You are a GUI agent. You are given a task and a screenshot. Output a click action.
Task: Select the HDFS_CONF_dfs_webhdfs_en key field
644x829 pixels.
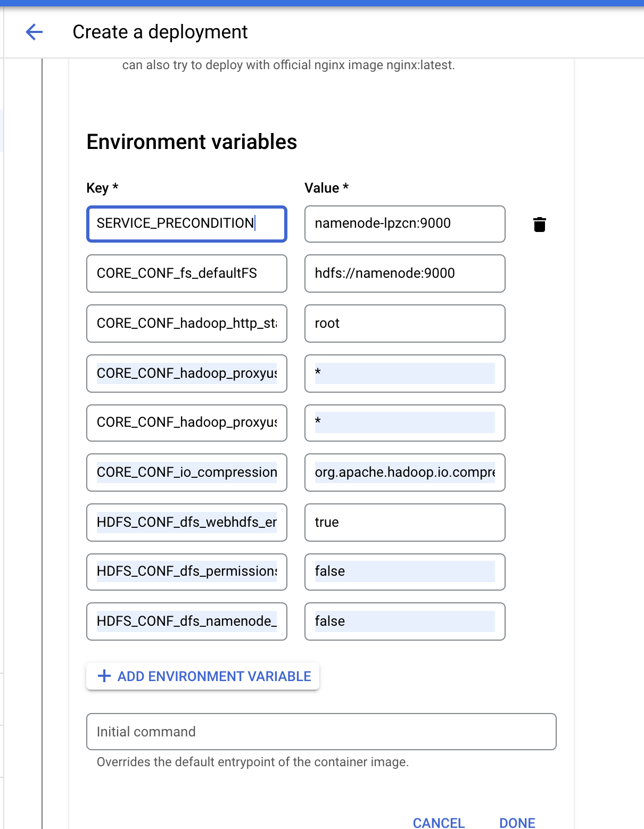[x=186, y=522]
